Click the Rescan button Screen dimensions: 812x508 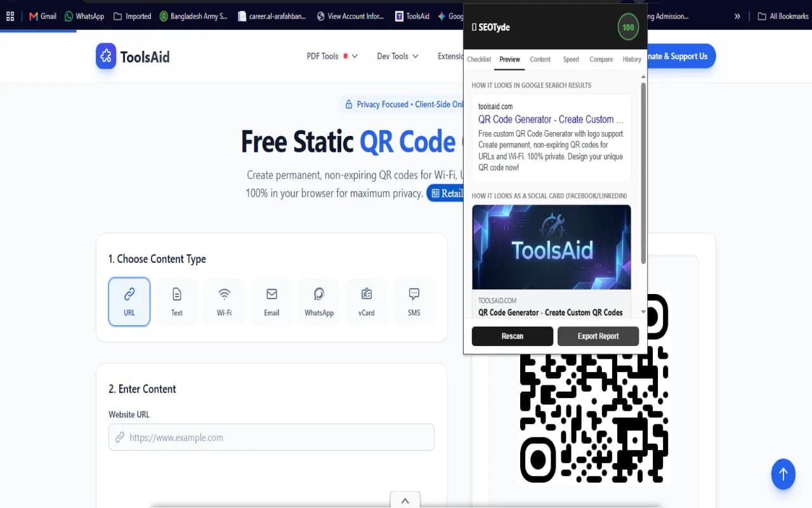pos(513,336)
